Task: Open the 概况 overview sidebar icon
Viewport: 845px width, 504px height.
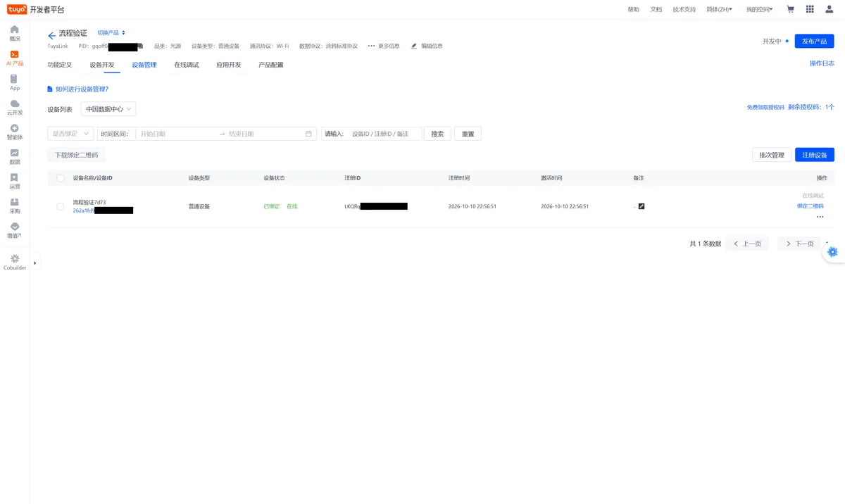Action: tap(15, 33)
